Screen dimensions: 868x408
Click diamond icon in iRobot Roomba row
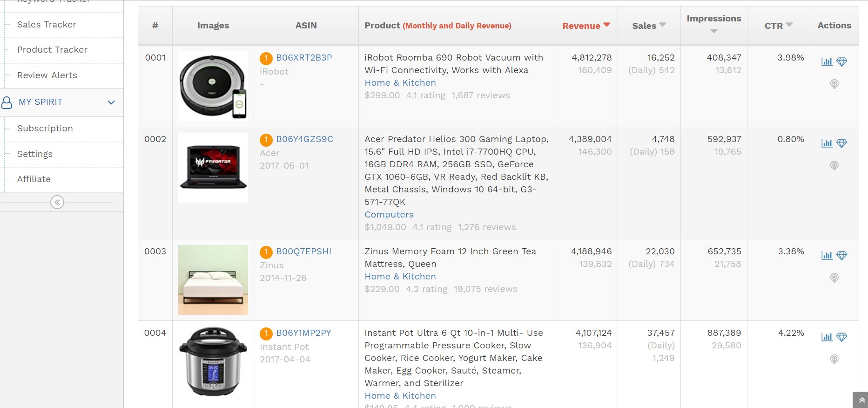[x=841, y=61]
